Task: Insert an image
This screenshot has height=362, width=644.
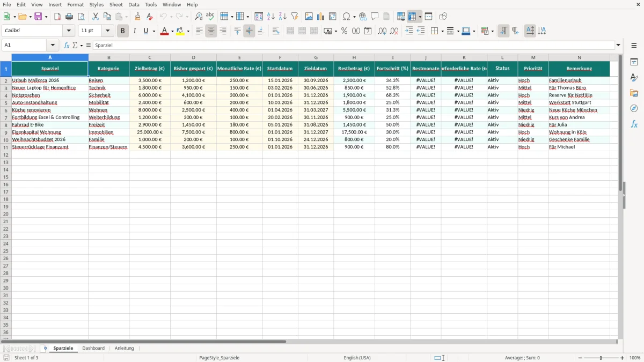Action: click(309, 17)
